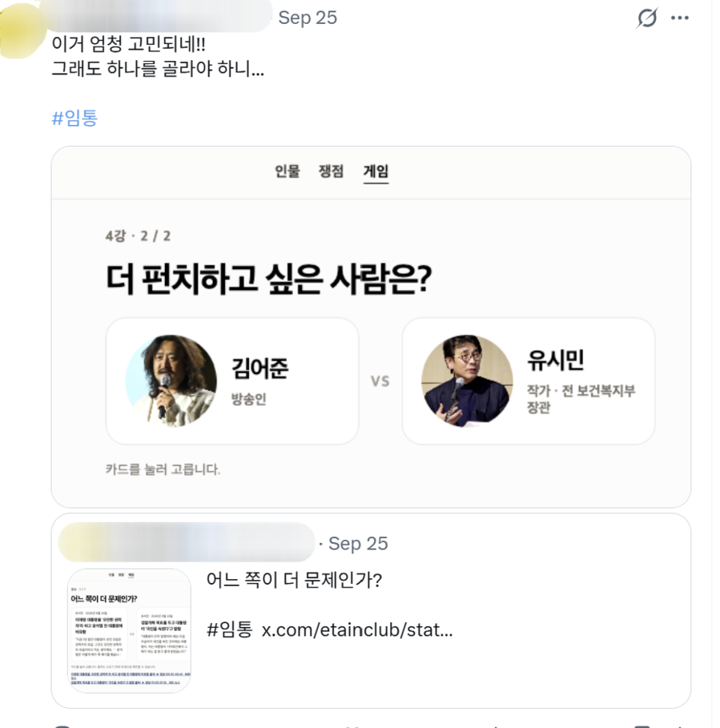This screenshot has width=720, height=728.
Task: Click the 더 펀치하고 싶은 사람은? heading
Action: (269, 279)
